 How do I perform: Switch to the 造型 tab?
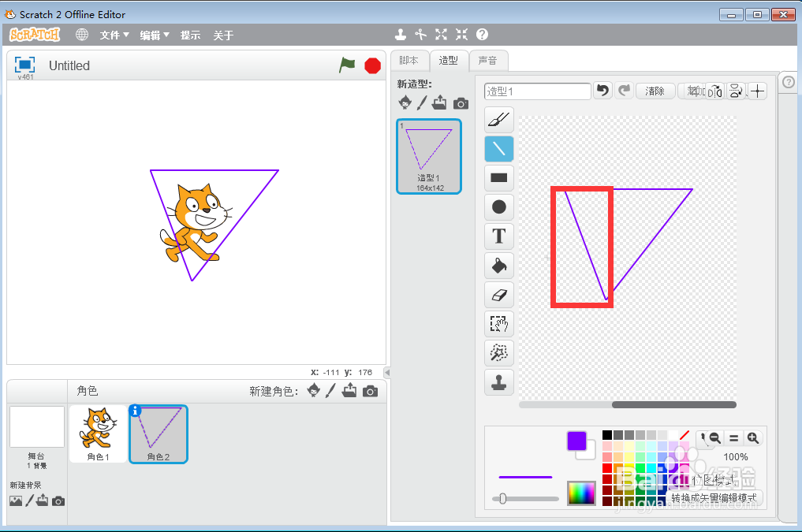pos(448,61)
